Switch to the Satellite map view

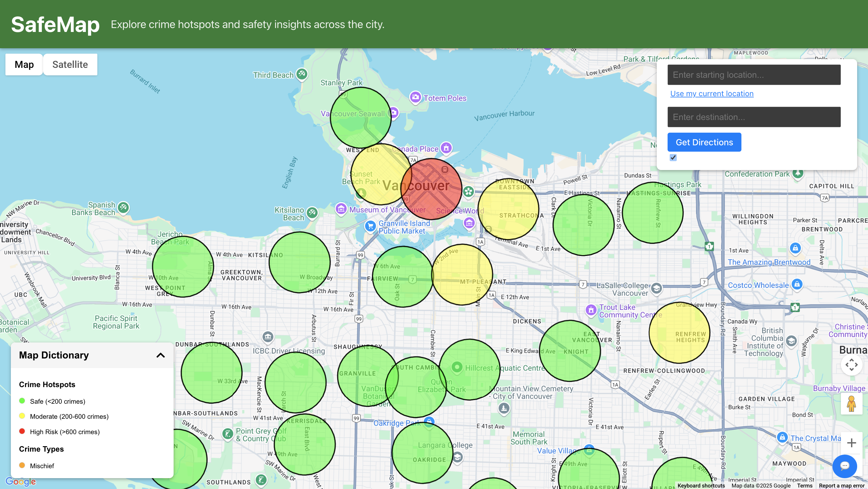click(x=70, y=65)
